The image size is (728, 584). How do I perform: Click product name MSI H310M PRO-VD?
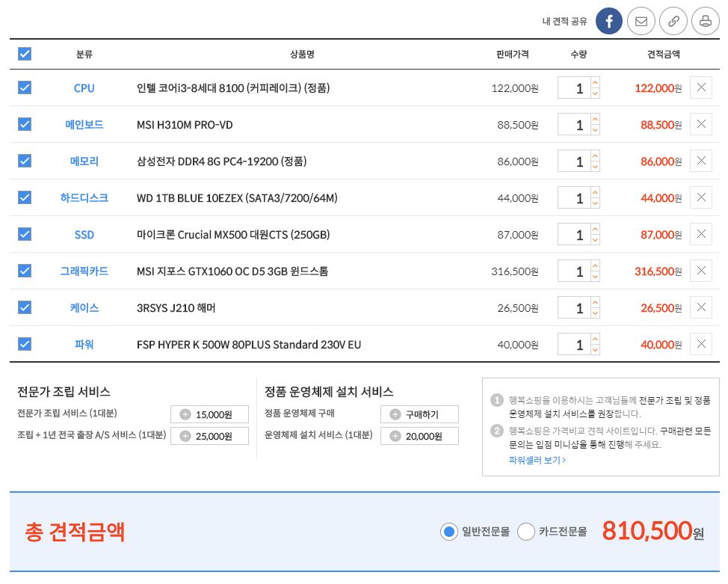coord(185,125)
